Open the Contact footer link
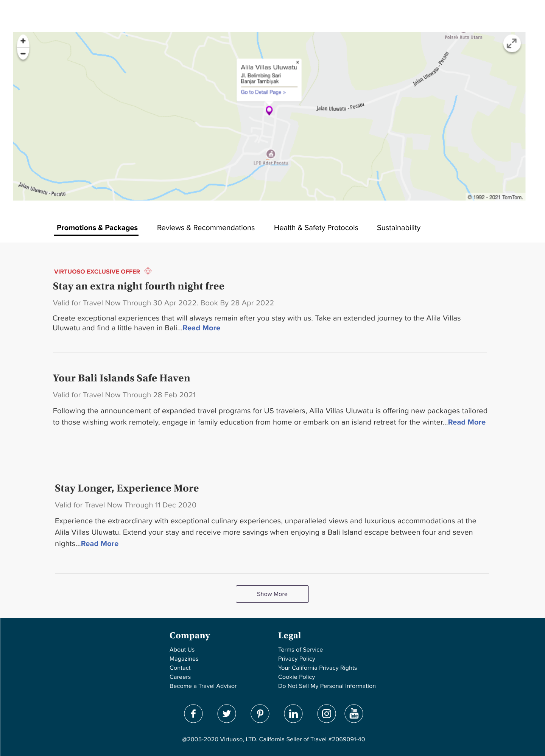Viewport: 545px width, 756px height. click(x=180, y=668)
